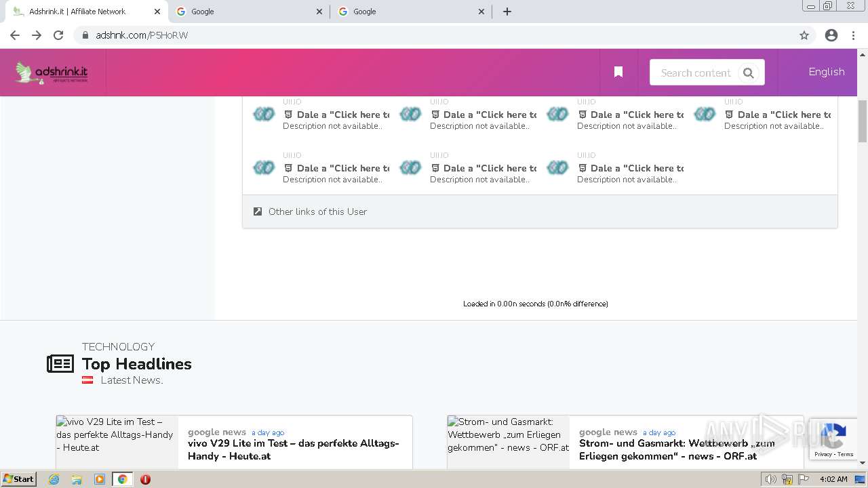Click chain icon of first top-row link

pos(264,114)
